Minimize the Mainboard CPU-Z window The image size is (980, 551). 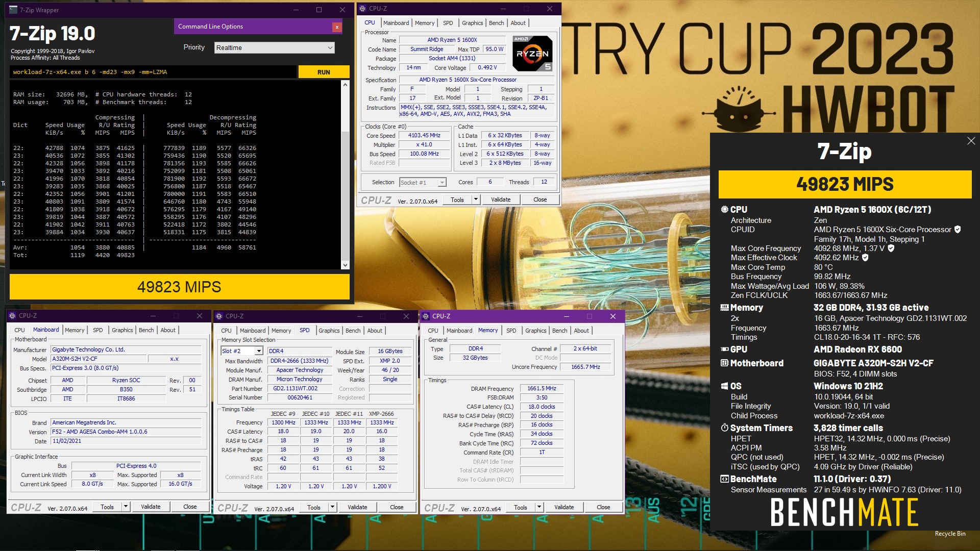[x=153, y=316]
